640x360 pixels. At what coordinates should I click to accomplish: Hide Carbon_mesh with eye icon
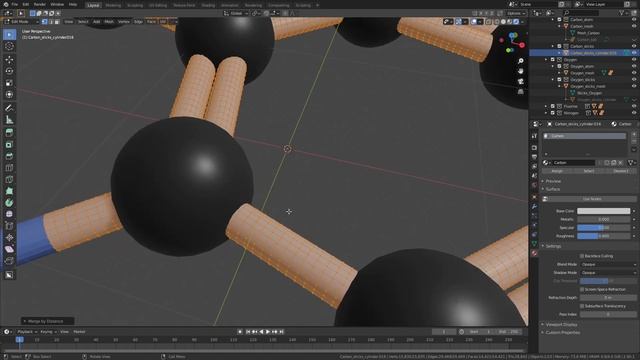(x=634, y=26)
